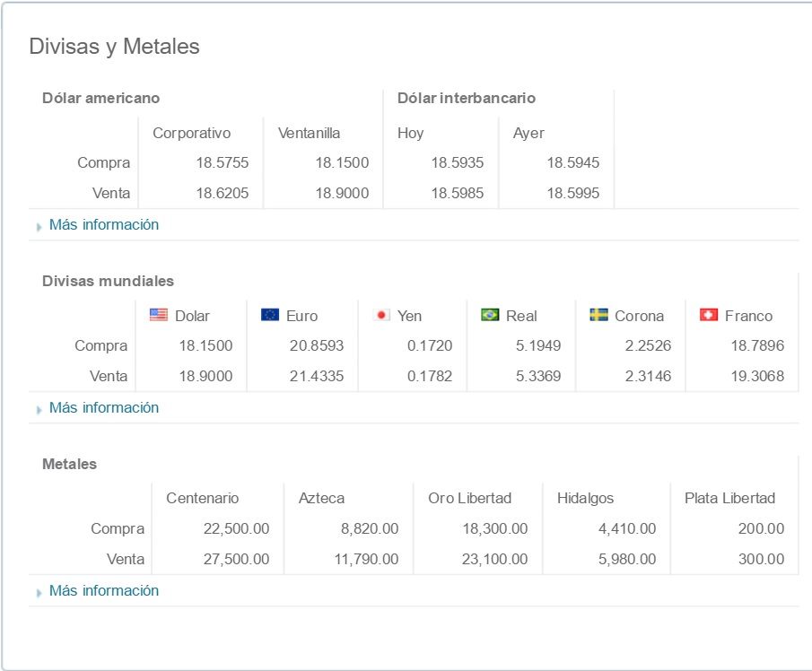
Task: Click the Dólar interbancario Hoy header
Action: pyautogui.click(x=410, y=133)
